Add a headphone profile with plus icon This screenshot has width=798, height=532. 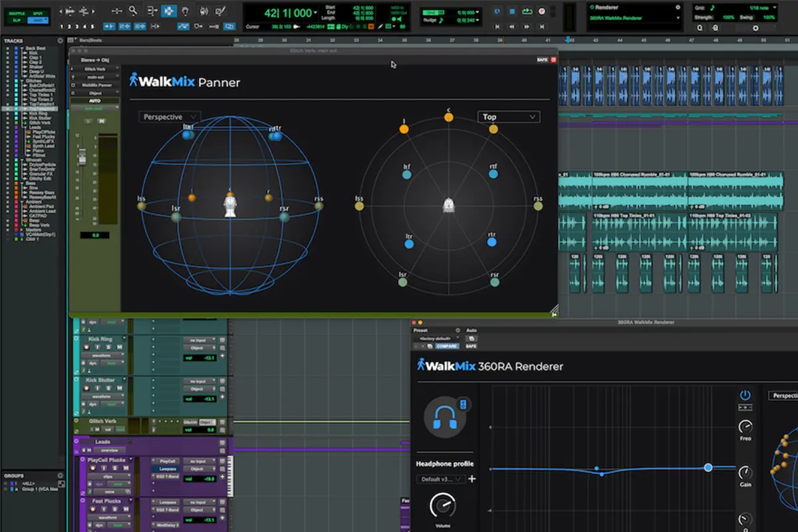[472, 479]
